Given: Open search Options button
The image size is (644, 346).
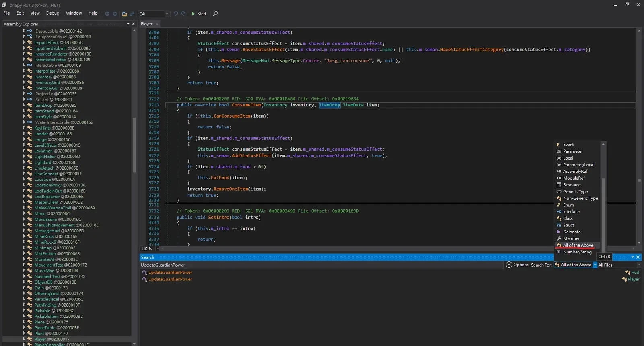Looking at the screenshot, I should pyautogui.click(x=517, y=265).
